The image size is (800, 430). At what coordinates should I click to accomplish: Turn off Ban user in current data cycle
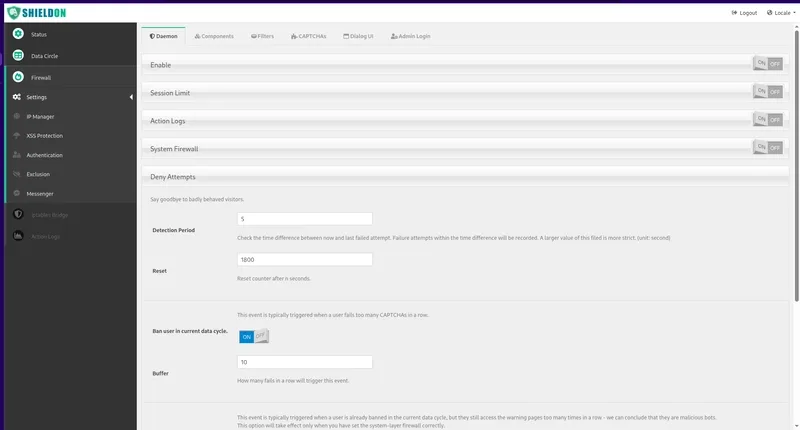click(254, 336)
